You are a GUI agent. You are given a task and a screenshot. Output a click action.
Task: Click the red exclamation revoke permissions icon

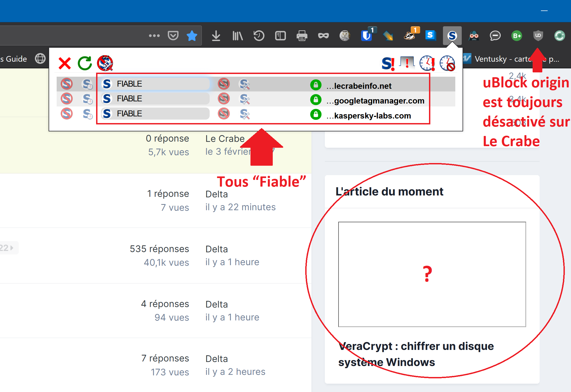(x=407, y=63)
